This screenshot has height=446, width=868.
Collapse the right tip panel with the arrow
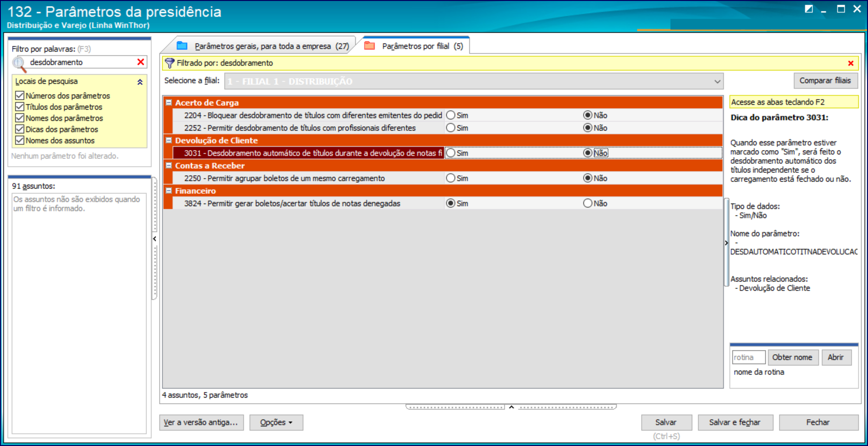click(x=726, y=243)
